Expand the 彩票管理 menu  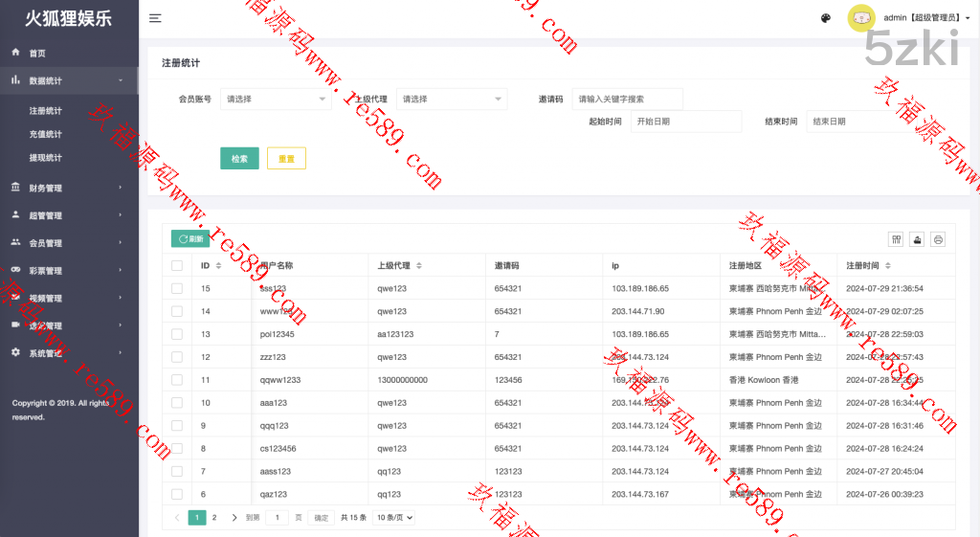69,271
